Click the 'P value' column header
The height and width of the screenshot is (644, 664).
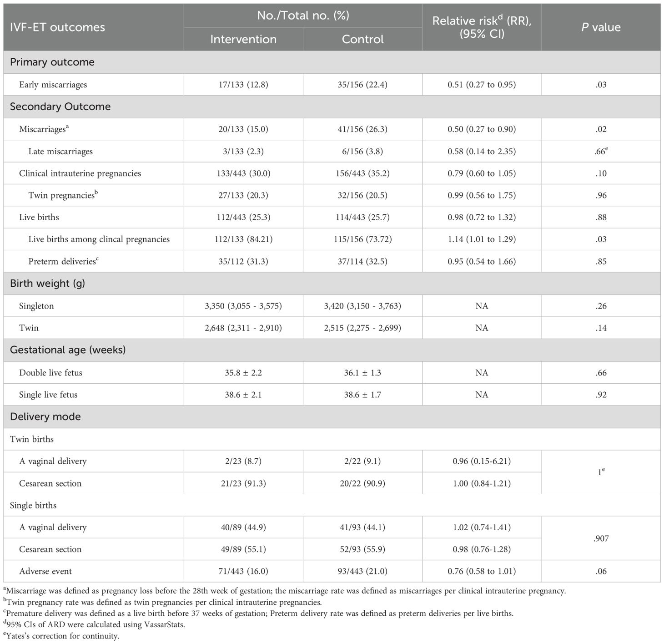601,27
